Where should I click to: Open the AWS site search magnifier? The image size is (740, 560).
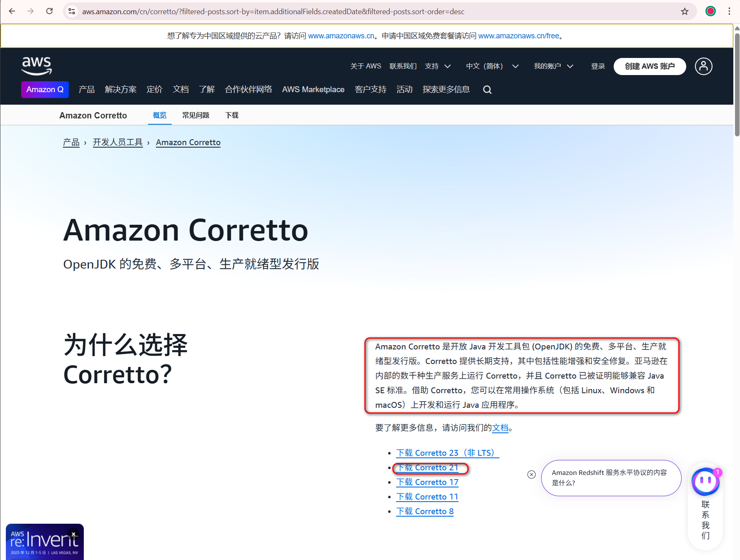[x=487, y=90]
